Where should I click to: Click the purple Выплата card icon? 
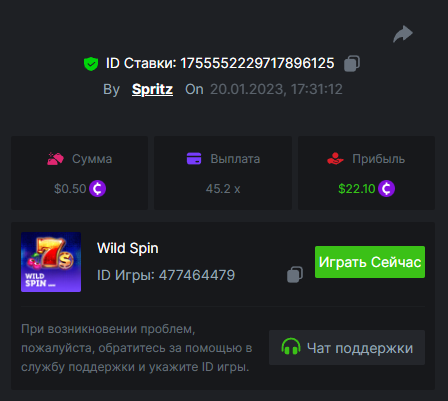pyautogui.click(x=194, y=159)
